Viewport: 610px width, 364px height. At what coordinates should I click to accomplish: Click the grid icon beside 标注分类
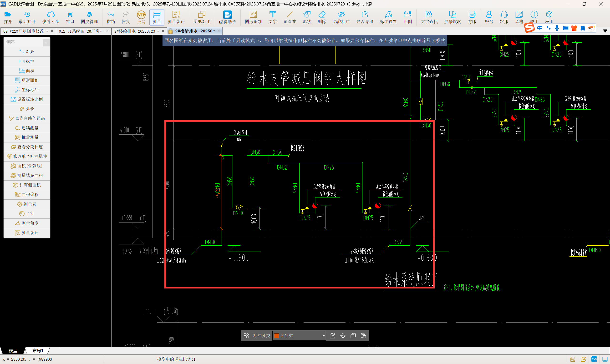(246, 336)
